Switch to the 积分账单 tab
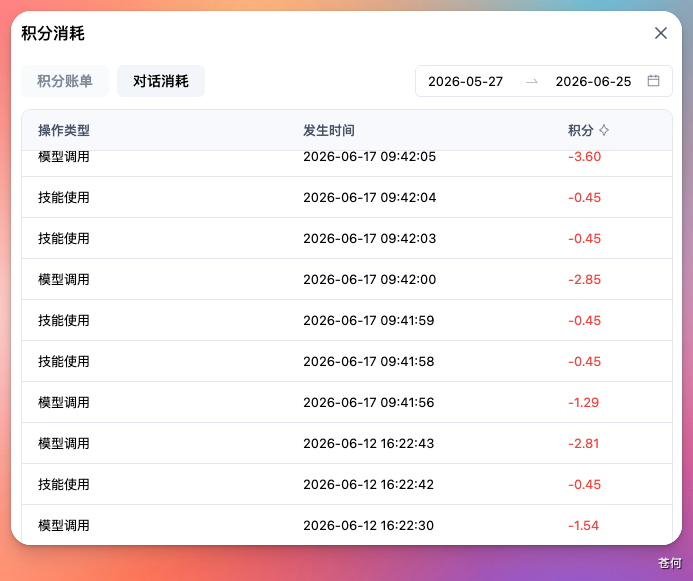This screenshot has width=693, height=581. point(65,81)
